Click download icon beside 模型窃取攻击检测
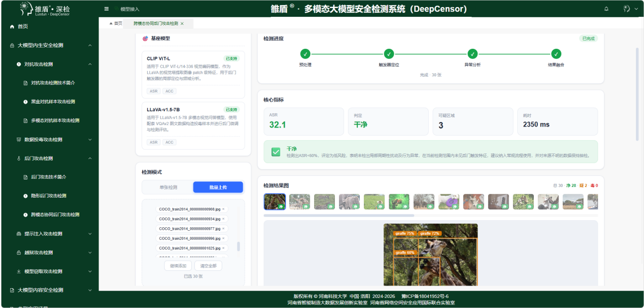Screen dimensions: 644x308 (x=19, y=271)
